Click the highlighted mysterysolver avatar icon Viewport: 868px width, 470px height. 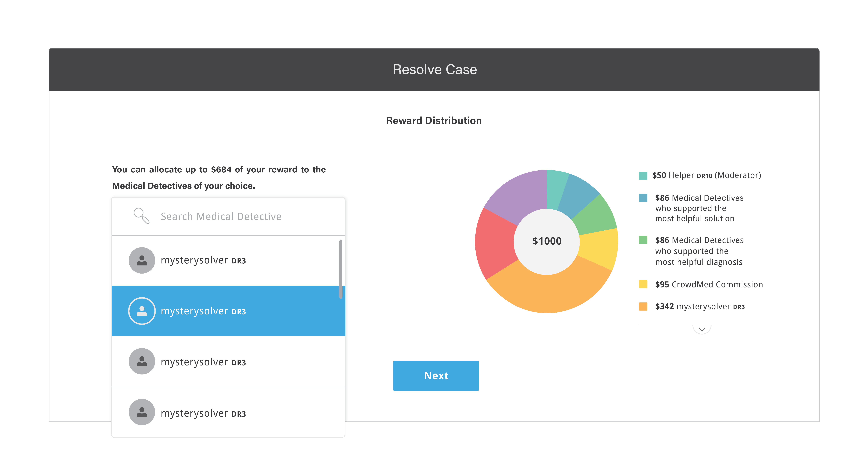click(142, 311)
